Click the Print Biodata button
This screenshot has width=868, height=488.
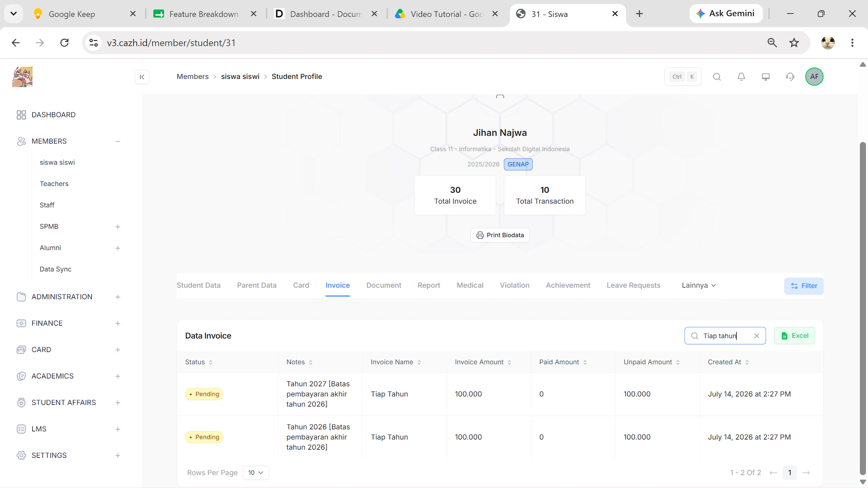[x=500, y=235]
